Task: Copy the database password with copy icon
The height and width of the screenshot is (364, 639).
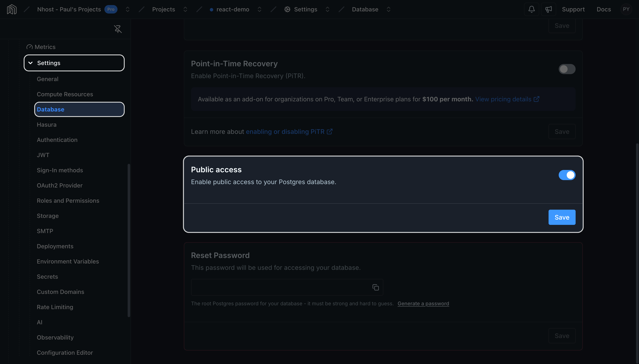Action: pyautogui.click(x=375, y=287)
